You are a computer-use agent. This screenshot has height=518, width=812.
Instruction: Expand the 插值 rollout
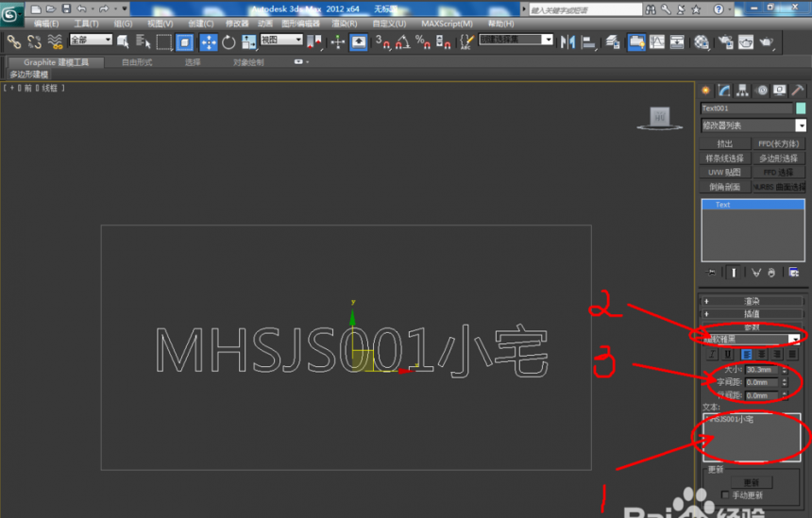752,313
